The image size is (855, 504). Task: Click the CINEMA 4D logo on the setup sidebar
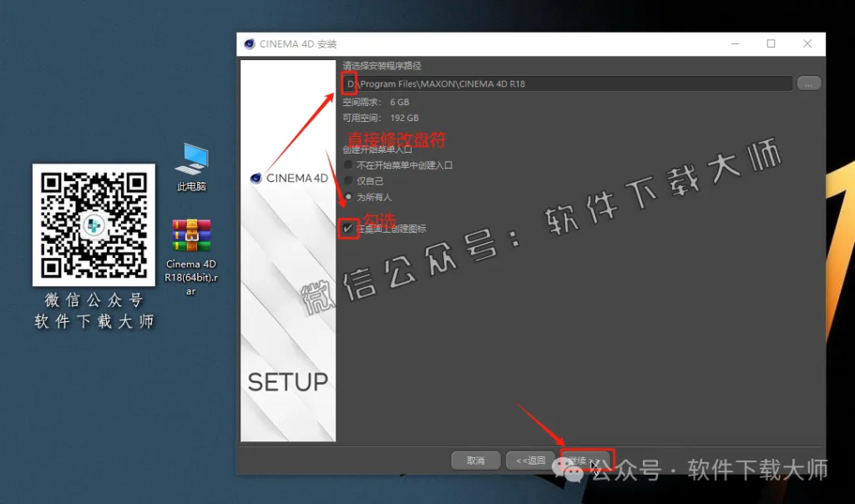tap(255, 178)
